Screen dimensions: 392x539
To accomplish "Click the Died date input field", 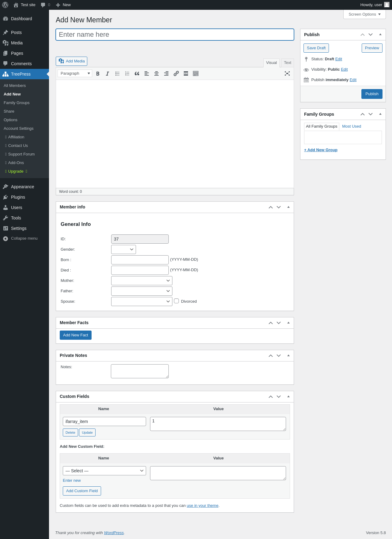I will click(x=140, y=270).
